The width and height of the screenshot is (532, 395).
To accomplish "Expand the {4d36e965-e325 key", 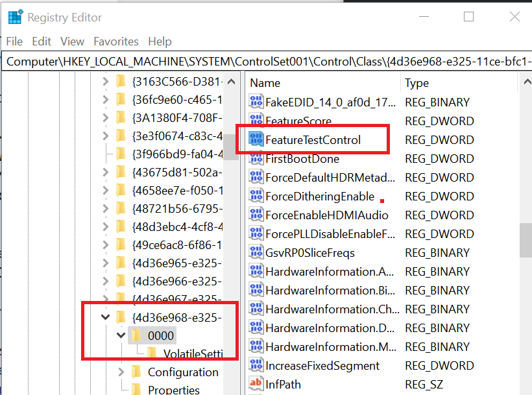I will click(x=106, y=263).
